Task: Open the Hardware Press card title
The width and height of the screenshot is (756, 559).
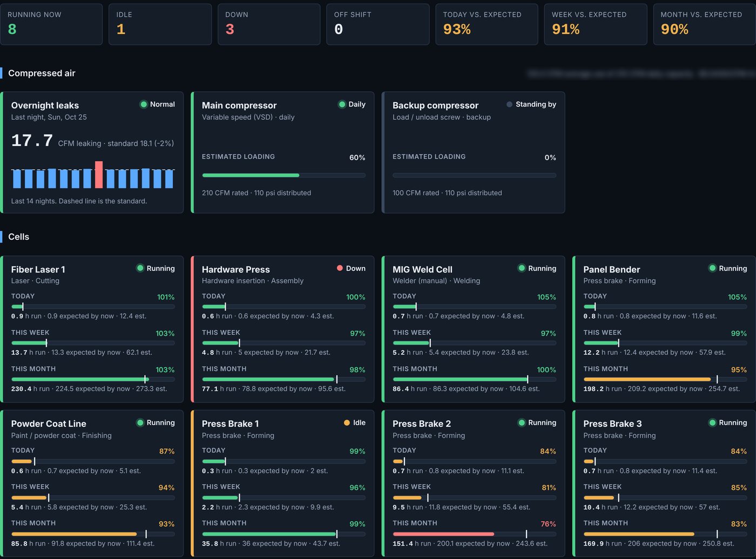Action: coord(236,269)
